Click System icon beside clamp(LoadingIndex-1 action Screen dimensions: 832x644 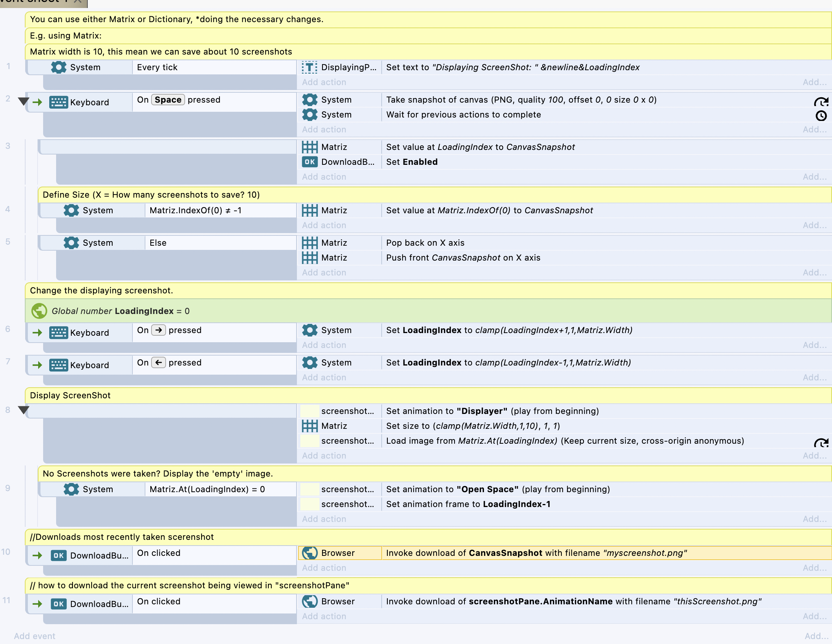(310, 362)
